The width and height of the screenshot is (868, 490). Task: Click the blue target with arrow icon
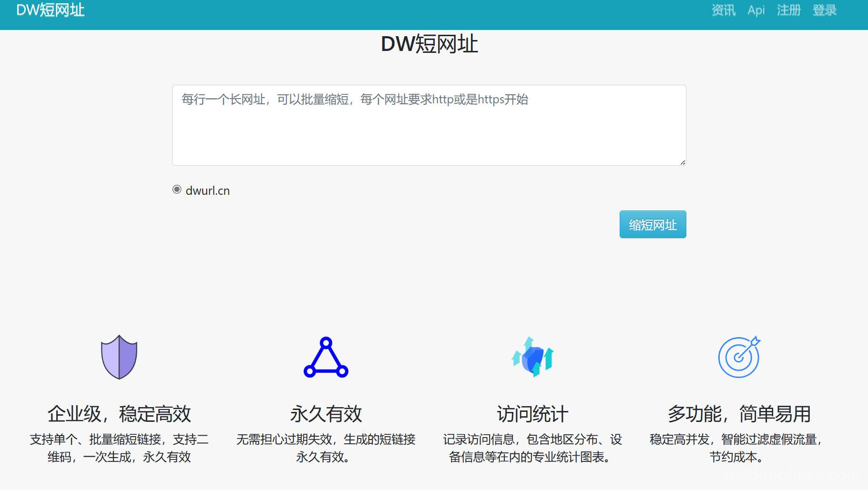[739, 357]
